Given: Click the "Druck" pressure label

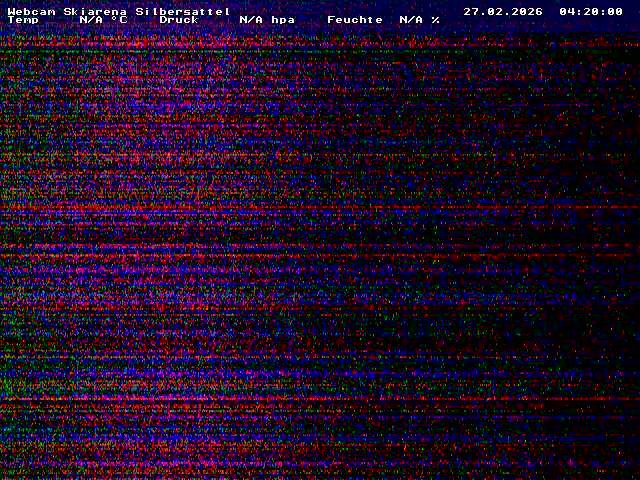Looking at the screenshot, I should pos(179,20).
